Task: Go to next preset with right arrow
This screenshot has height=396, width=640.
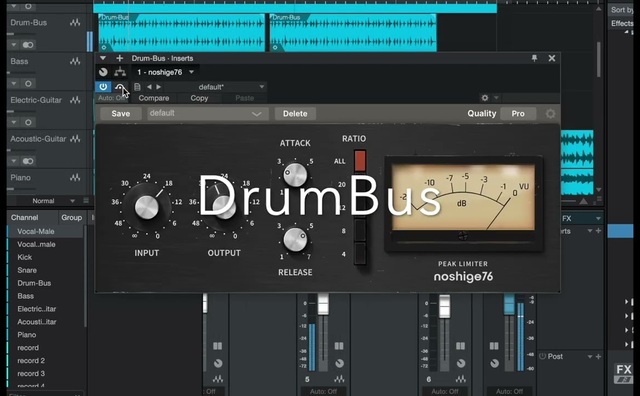Action: click(158, 87)
